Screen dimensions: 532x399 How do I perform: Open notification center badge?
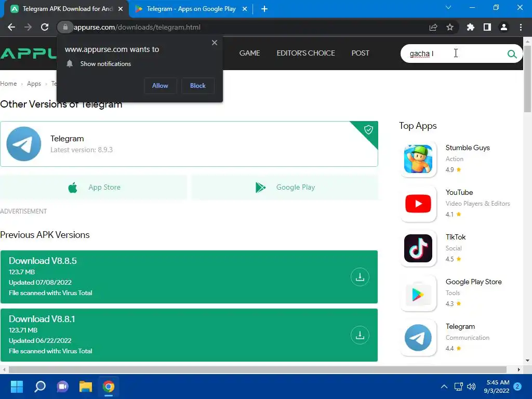click(x=517, y=387)
